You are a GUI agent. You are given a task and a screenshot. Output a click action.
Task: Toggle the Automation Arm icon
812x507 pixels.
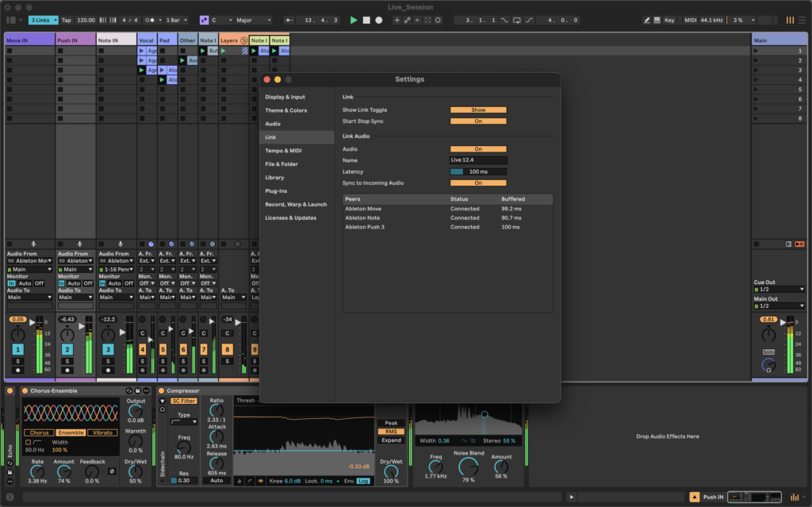coord(407,20)
